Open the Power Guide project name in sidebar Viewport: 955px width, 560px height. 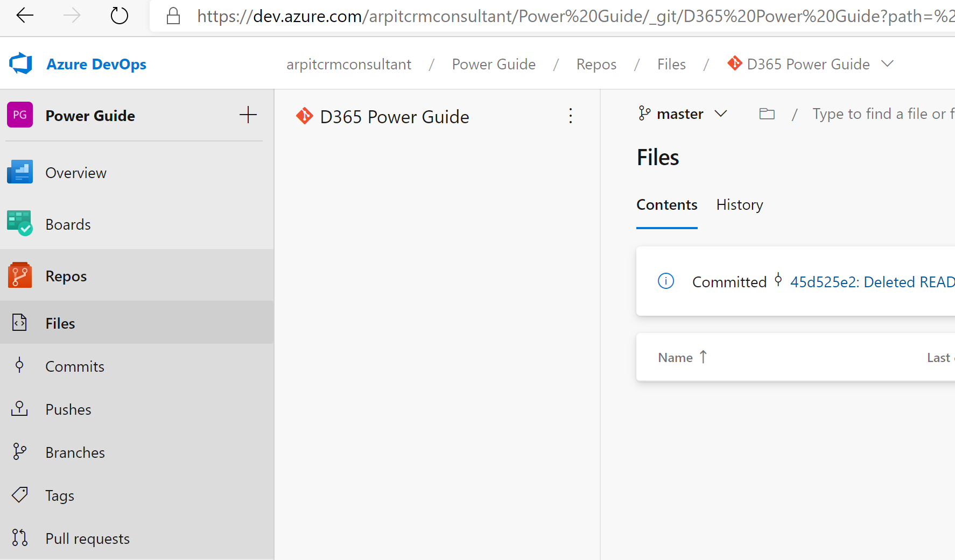[x=90, y=116]
